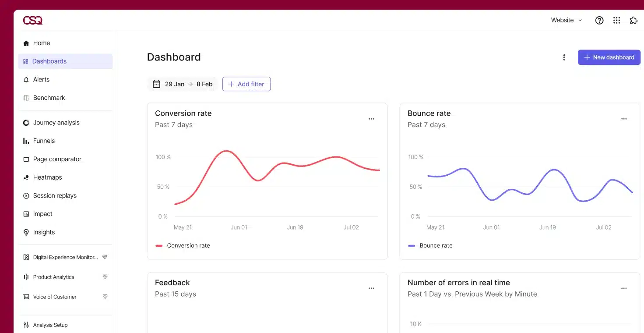Open the Journey analysis view
This screenshot has width=644, height=333.
click(x=56, y=122)
